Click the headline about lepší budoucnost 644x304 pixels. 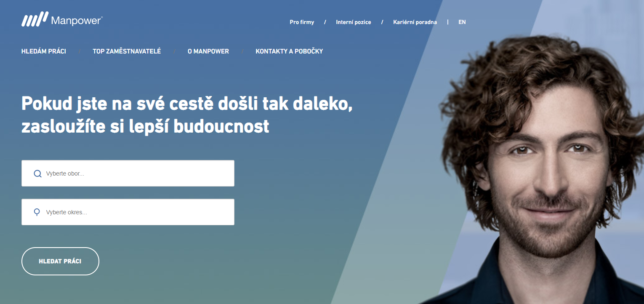pos(187,115)
